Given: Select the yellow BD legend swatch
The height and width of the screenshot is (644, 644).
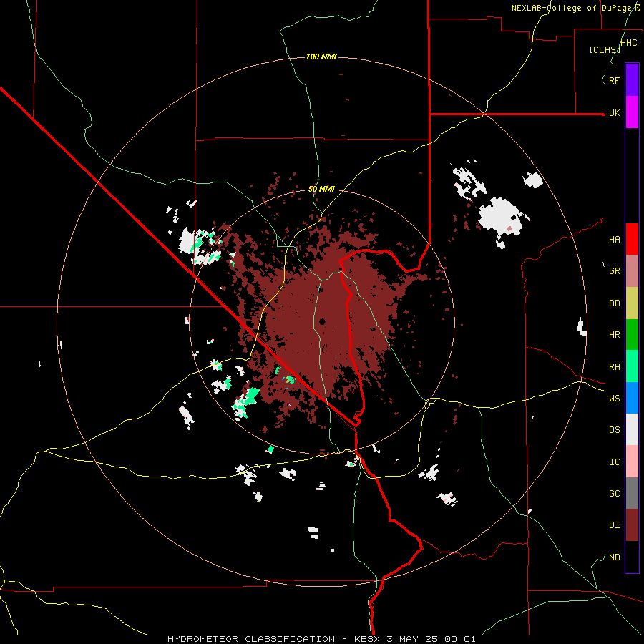Looking at the screenshot, I should [x=632, y=303].
